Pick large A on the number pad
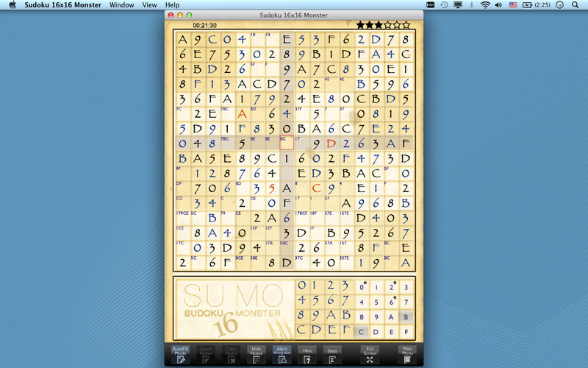The image size is (588, 368). tap(330, 315)
